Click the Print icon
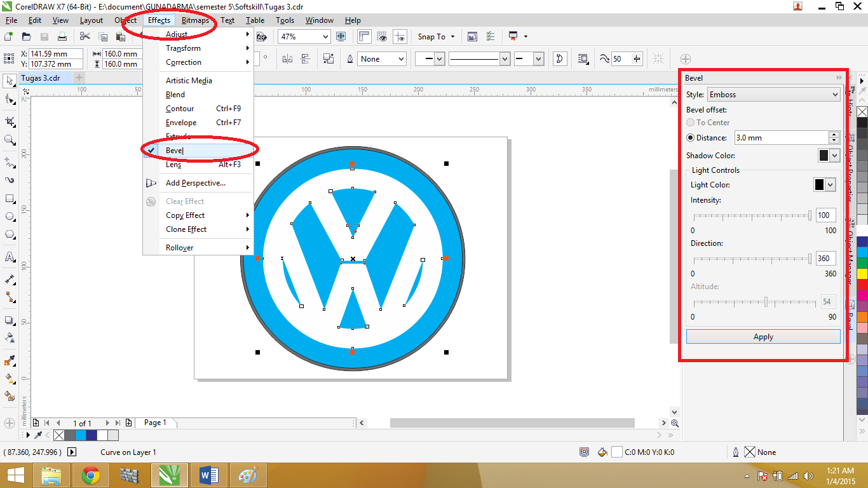Screen dimensions: 868x488 tap(62, 37)
